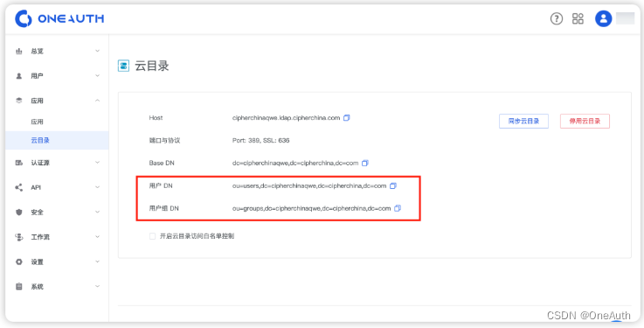The image size is (644, 328).
Task: Expand the 用户 menu chevron
Action: click(97, 75)
